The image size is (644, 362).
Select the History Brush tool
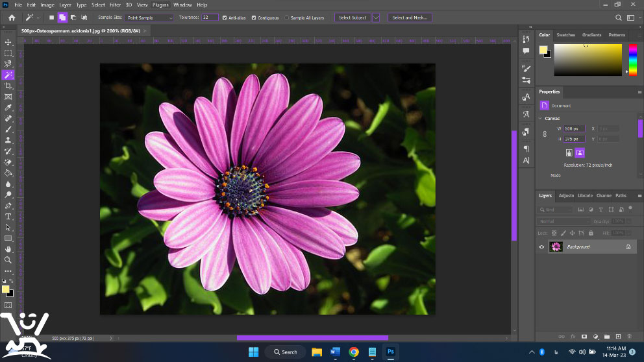click(8, 151)
